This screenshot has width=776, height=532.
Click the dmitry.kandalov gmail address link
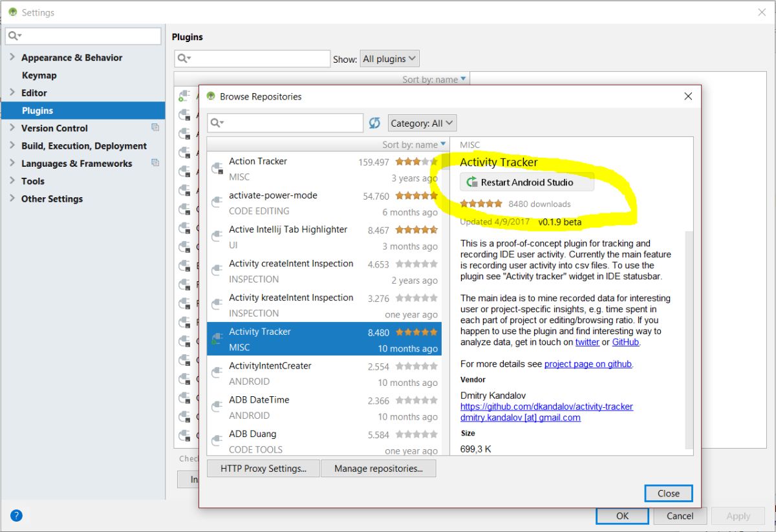521,418
